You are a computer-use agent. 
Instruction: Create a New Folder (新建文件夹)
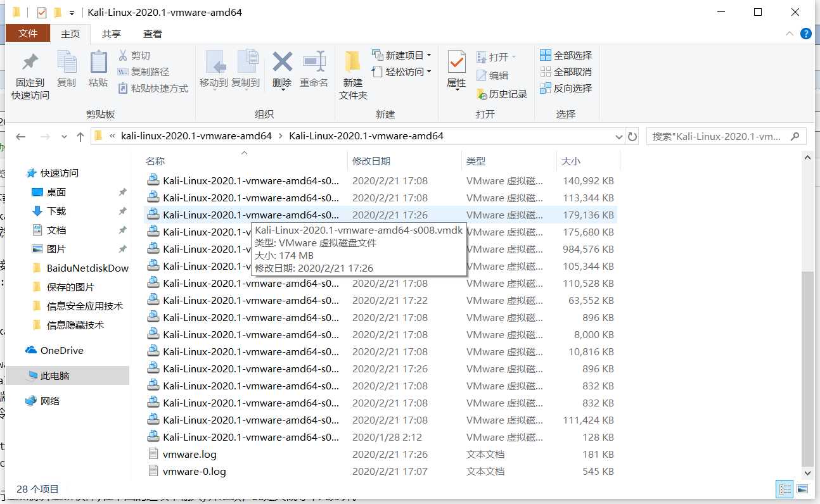point(353,75)
